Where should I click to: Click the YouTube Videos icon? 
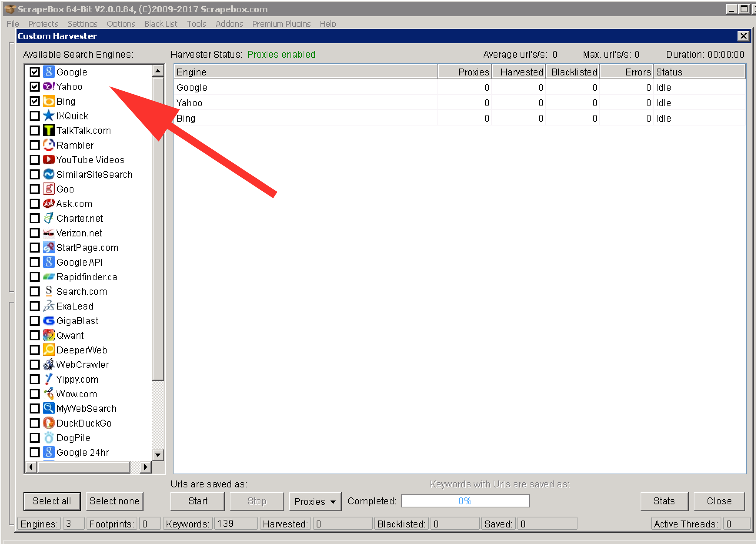48,160
